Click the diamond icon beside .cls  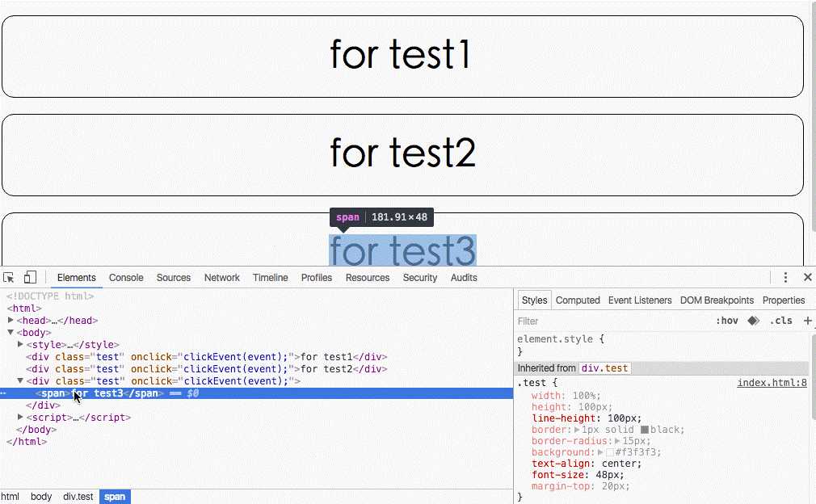click(753, 321)
